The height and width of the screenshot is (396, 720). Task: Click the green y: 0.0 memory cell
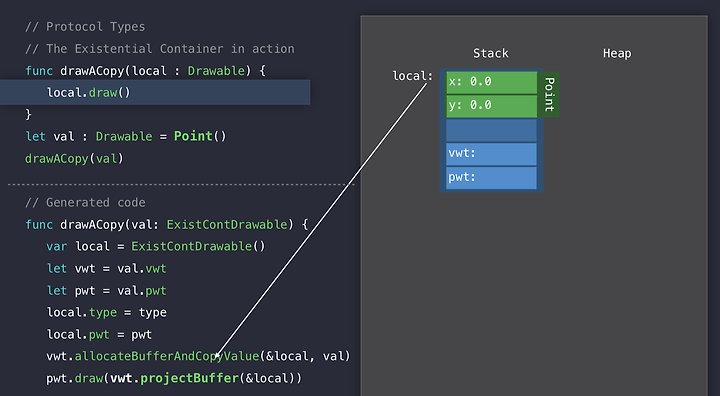[x=491, y=106]
